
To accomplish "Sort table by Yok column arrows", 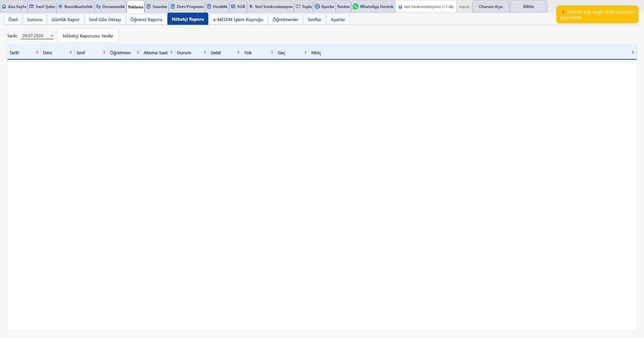I will pyautogui.click(x=272, y=53).
